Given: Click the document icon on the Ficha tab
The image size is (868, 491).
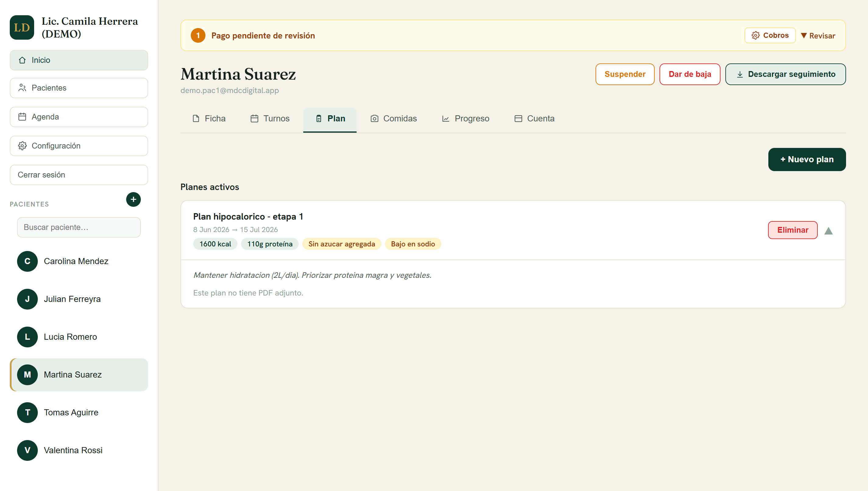Looking at the screenshot, I should click(196, 118).
